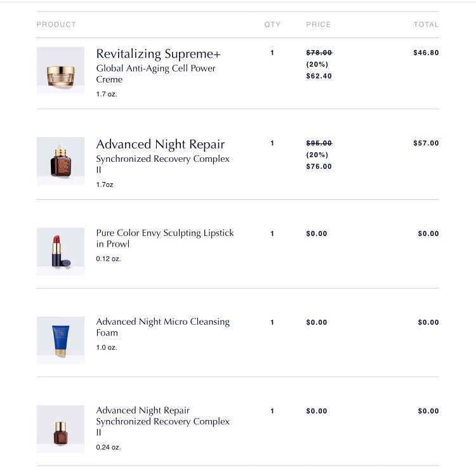Image resolution: width=476 pixels, height=472 pixels.
Task: Open the Advanced Night Repair serum bottle image
Action: tap(60, 161)
